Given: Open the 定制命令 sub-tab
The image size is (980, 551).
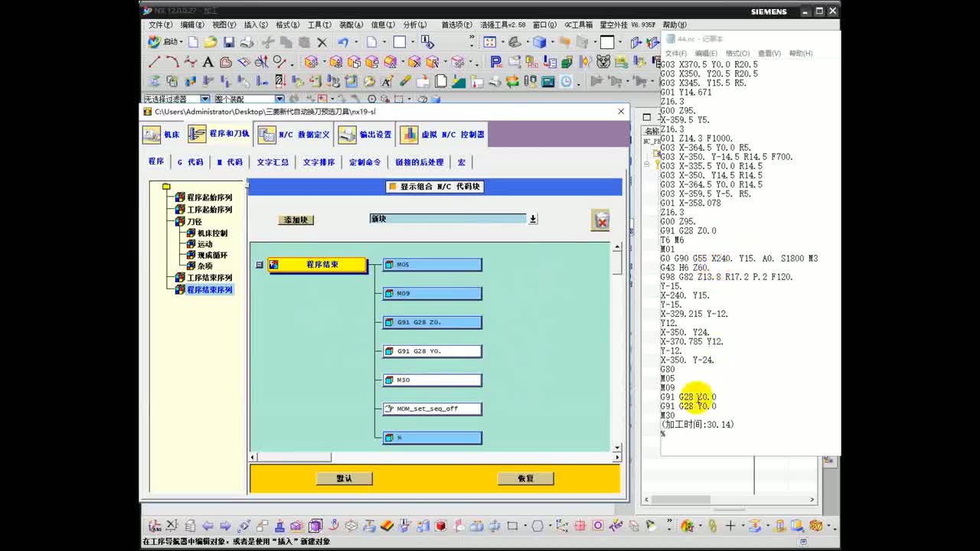Looking at the screenshot, I should 364,162.
